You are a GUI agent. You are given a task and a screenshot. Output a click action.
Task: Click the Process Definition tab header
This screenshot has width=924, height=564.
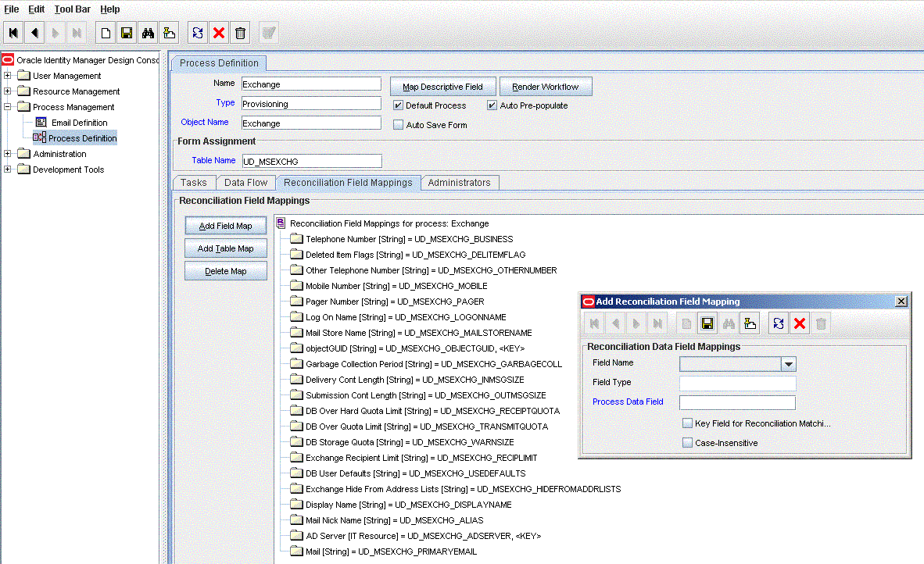tap(219, 63)
